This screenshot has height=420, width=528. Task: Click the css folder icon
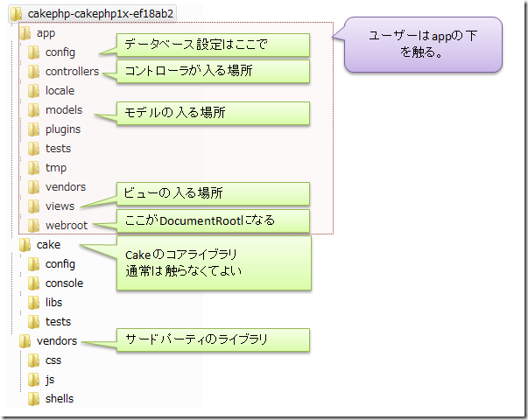[33, 360]
